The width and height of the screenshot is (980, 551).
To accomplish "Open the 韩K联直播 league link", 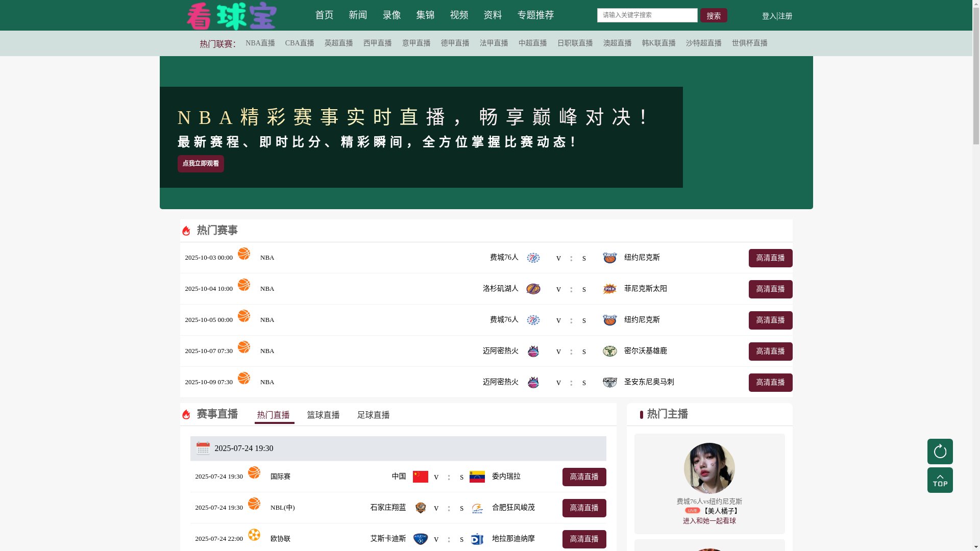I will coord(658,43).
